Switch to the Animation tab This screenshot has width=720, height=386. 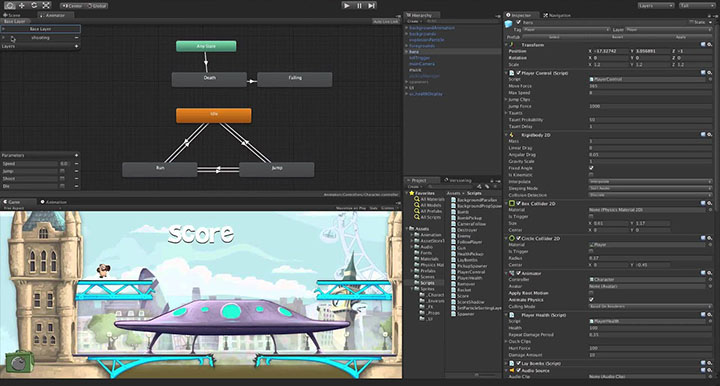[54, 202]
